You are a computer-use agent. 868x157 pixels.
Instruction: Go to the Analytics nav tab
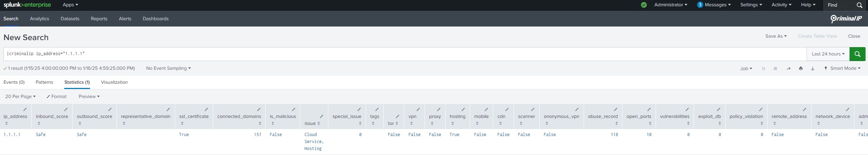coord(39,19)
